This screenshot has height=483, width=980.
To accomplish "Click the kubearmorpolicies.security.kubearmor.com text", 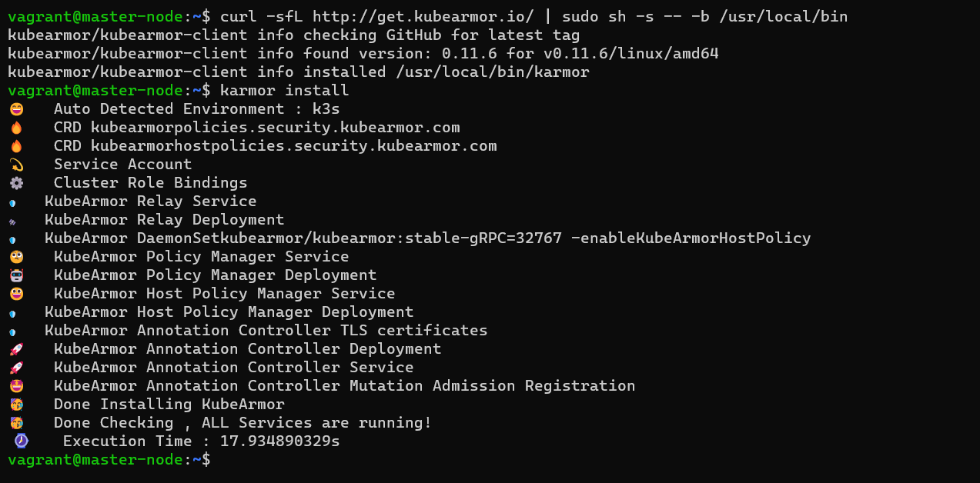I will (x=275, y=128).
